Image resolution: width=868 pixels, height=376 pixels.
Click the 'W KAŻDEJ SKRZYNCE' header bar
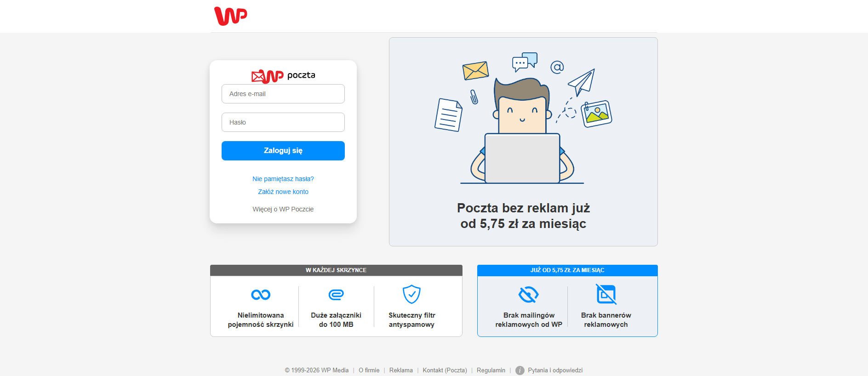336,270
